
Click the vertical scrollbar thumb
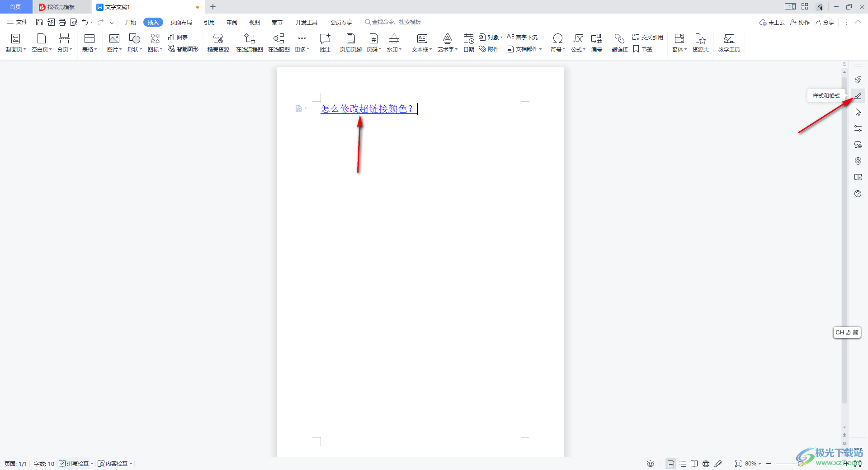point(844,240)
